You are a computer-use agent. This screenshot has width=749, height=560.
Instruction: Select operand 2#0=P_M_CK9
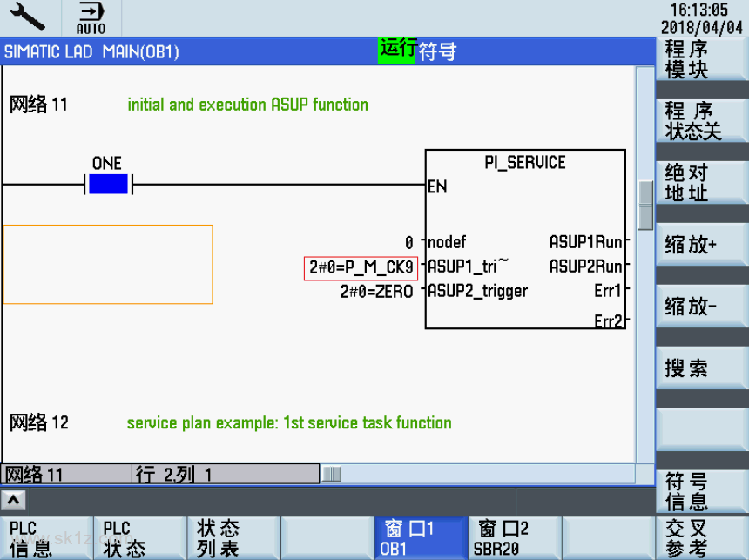[x=361, y=267]
